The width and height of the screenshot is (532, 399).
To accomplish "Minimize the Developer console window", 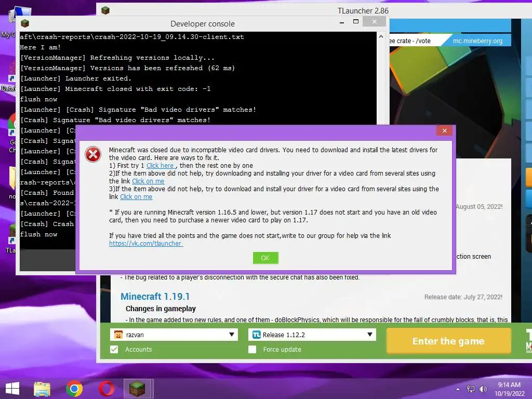I will pyautogui.click(x=342, y=22).
